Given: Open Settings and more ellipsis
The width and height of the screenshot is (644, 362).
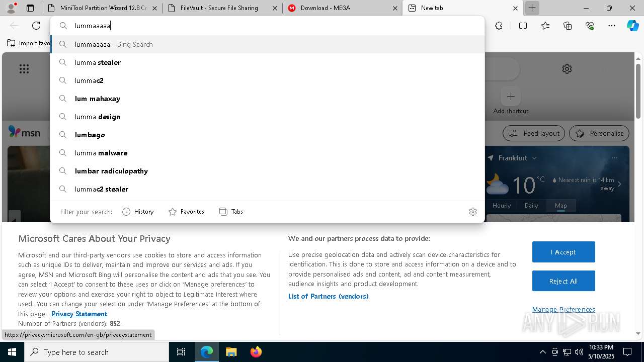Looking at the screenshot, I should tap(612, 26).
